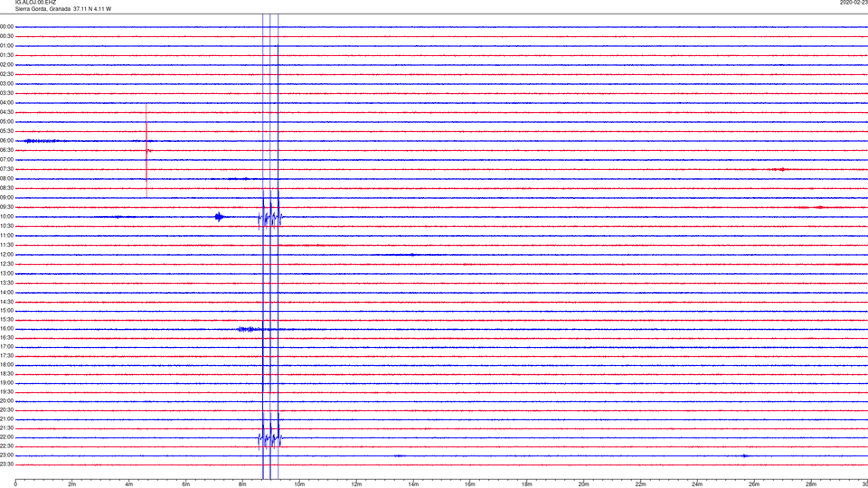Click the 14m tick label on time axis
The height and width of the screenshot is (488, 868).
(413, 484)
